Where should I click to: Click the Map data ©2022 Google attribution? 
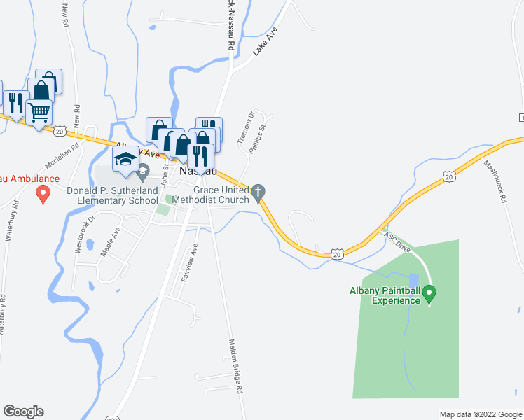[481, 414]
